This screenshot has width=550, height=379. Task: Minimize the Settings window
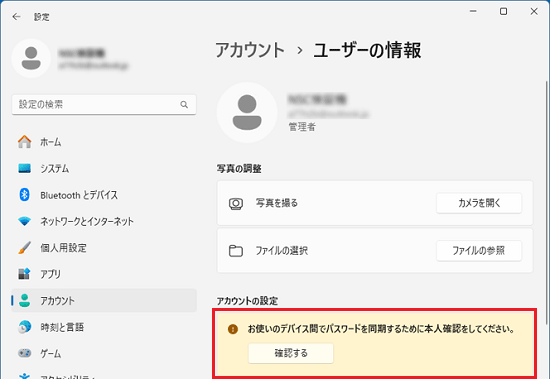tap(473, 12)
